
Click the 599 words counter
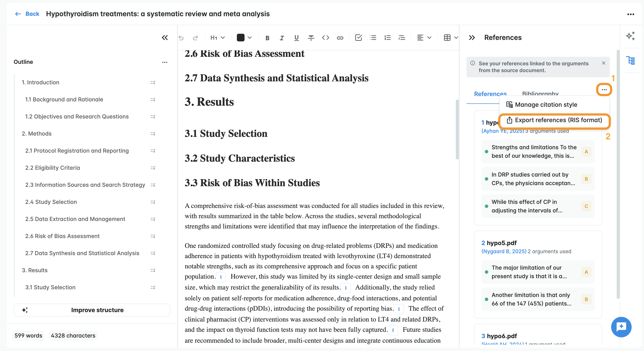pos(28,336)
